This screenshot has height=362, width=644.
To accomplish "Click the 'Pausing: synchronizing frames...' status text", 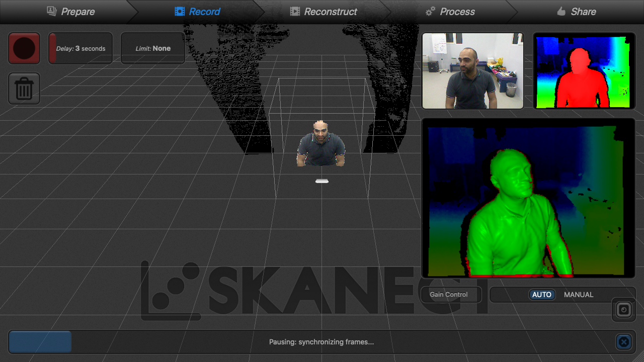I will tap(321, 342).
